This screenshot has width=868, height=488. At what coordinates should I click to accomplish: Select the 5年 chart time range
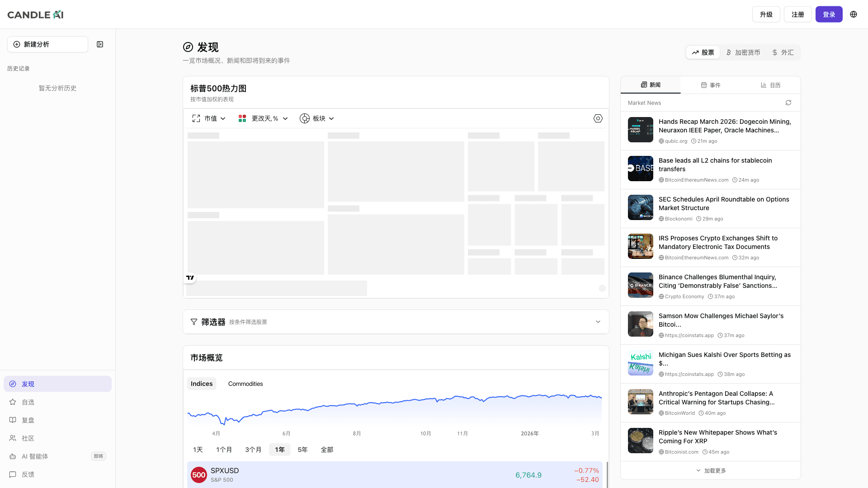302,449
